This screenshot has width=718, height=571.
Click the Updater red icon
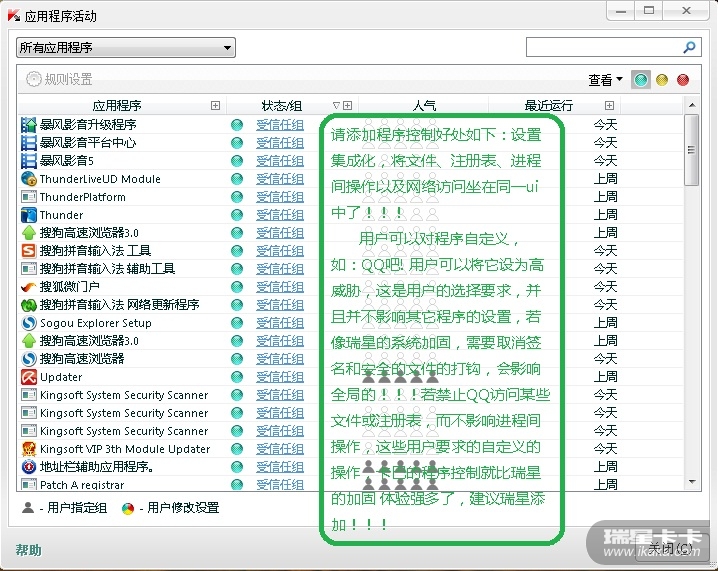[x=28, y=377]
